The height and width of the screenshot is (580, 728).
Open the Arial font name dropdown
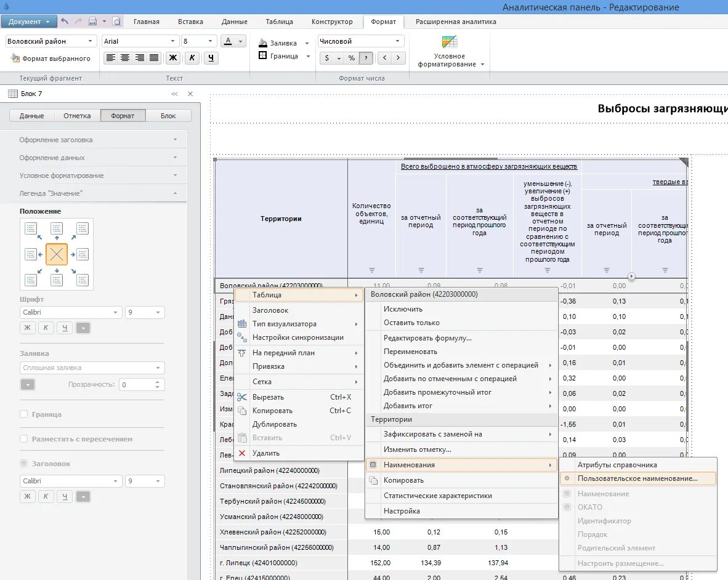click(173, 41)
